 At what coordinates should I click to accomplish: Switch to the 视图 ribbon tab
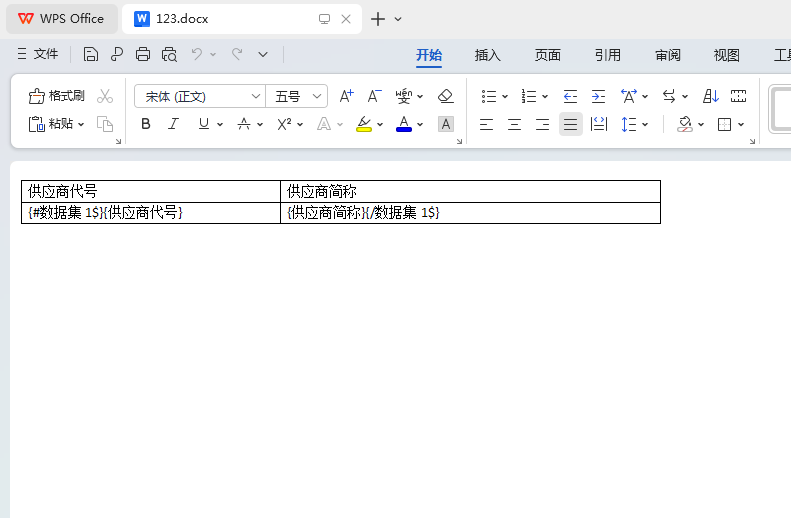(x=726, y=55)
